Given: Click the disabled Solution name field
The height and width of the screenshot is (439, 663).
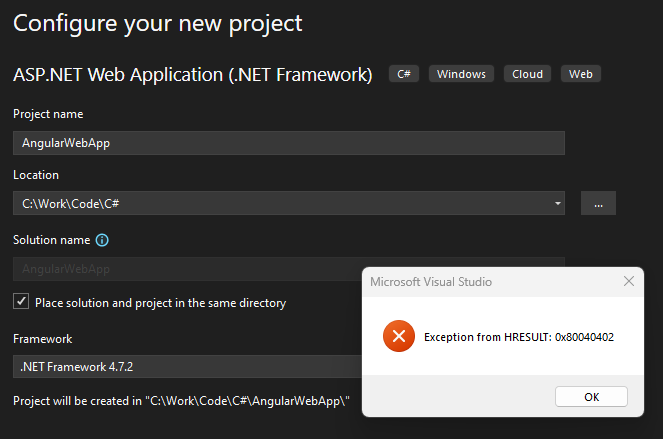Looking at the screenshot, I should 187,269.
